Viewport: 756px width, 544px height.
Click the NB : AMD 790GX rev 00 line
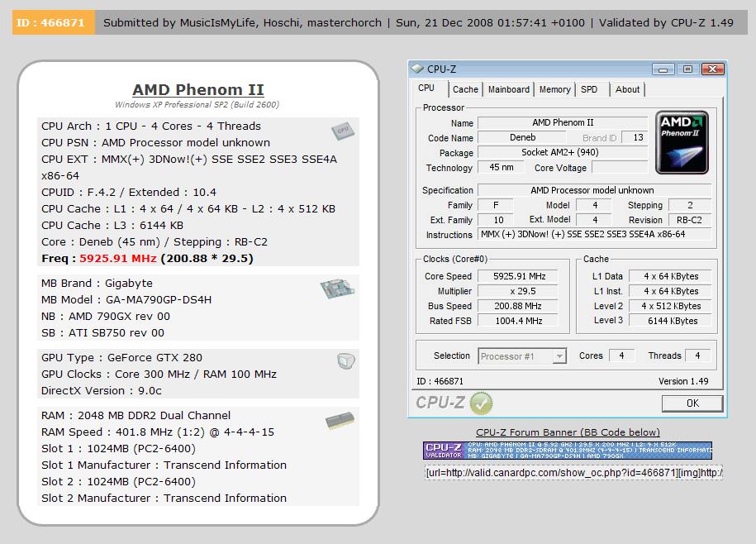tap(106, 317)
